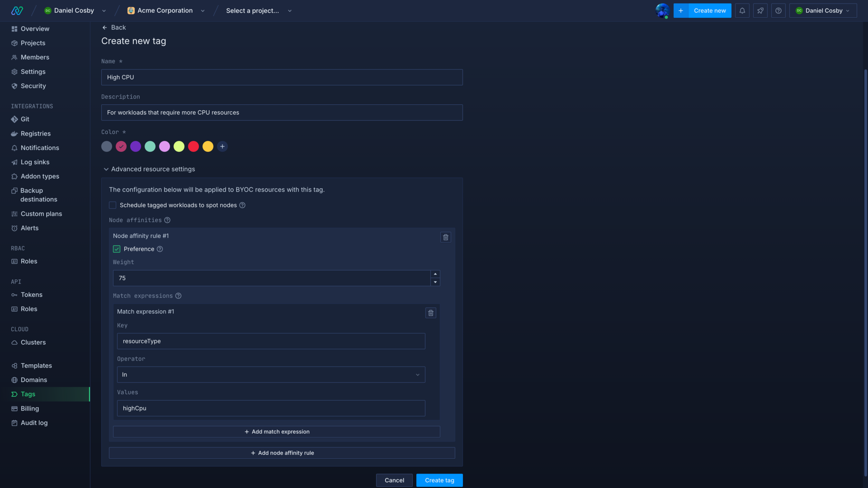868x488 pixels.
Task: Click the Key field with resourceType
Action: coord(271,341)
